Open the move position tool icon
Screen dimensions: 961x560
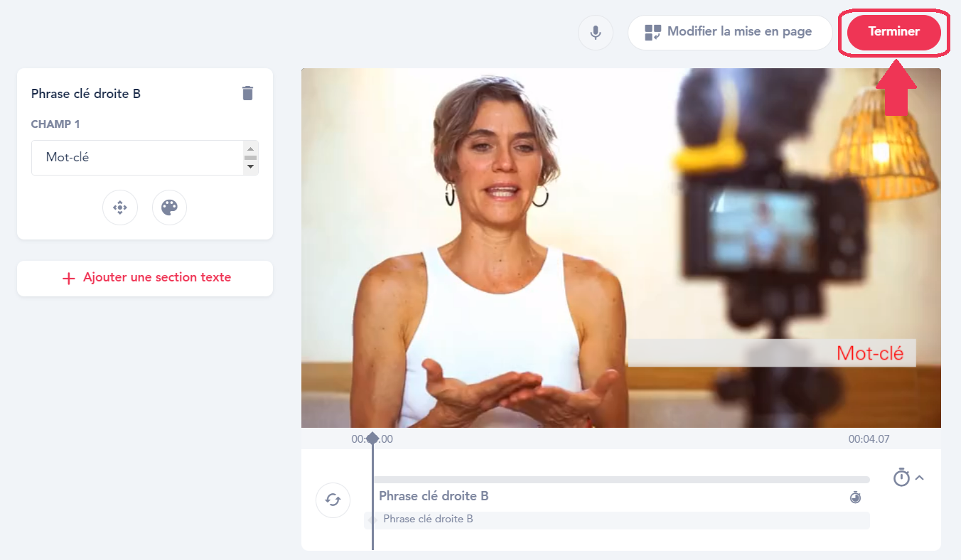(120, 208)
